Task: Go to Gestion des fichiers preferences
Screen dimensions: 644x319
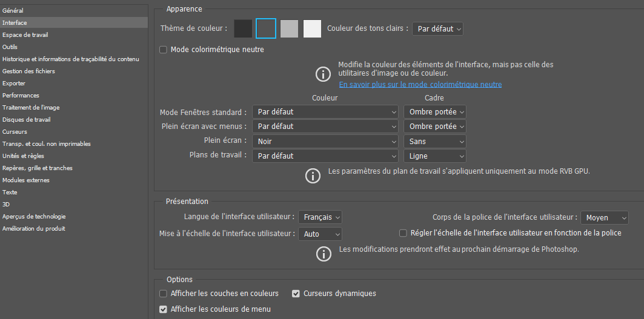Action: 74,71
